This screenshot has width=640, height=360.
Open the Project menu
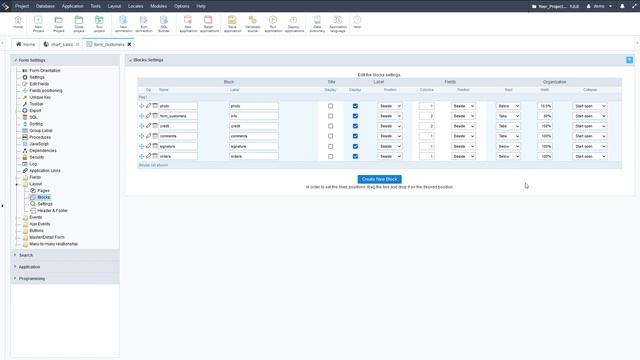pyautogui.click(x=22, y=6)
